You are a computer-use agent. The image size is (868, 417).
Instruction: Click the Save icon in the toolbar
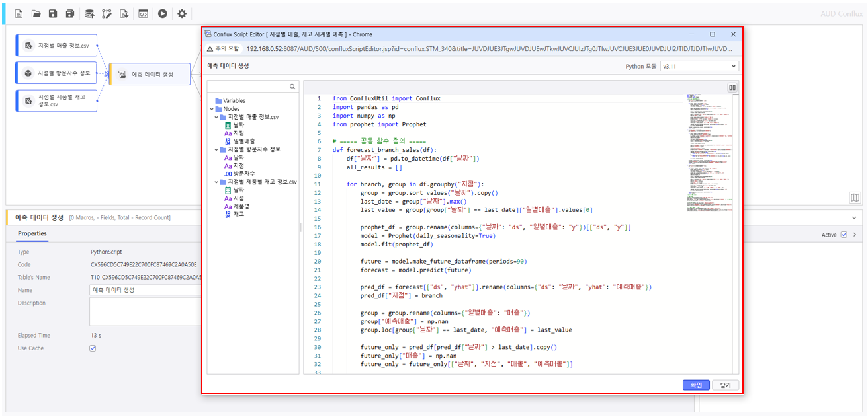pyautogui.click(x=53, y=13)
